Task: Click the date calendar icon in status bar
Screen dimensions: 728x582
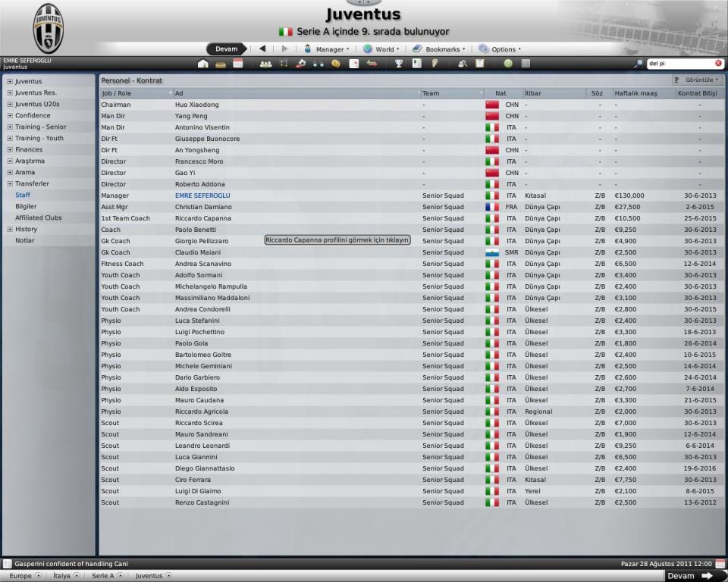Action: click(x=720, y=564)
